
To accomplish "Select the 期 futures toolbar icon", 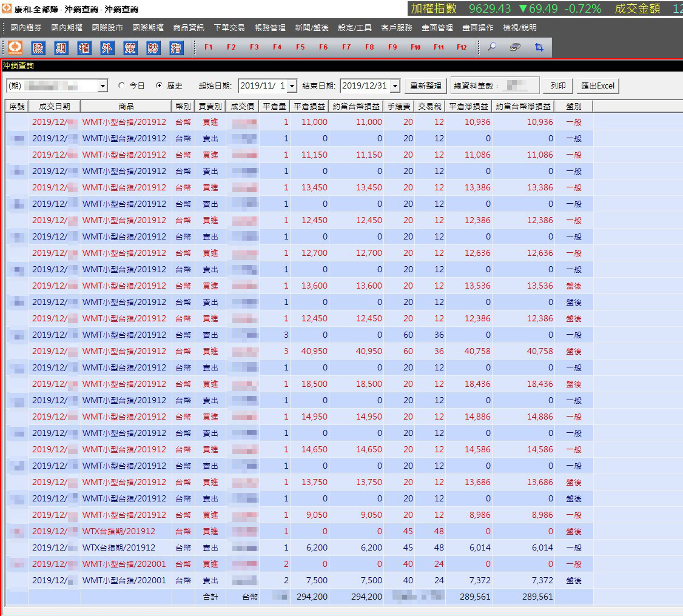I will click(x=61, y=47).
